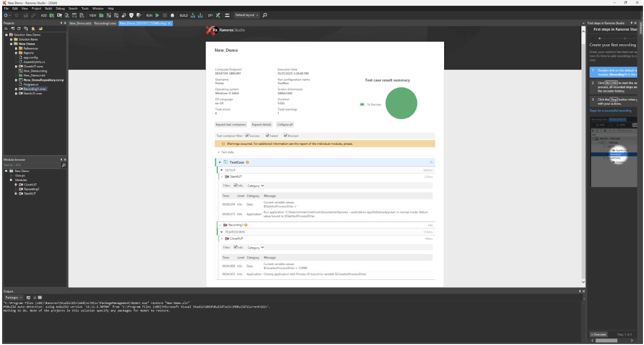Click the Module browser search field
The height and width of the screenshot is (345, 644).
pyautogui.click(x=32, y=165)
